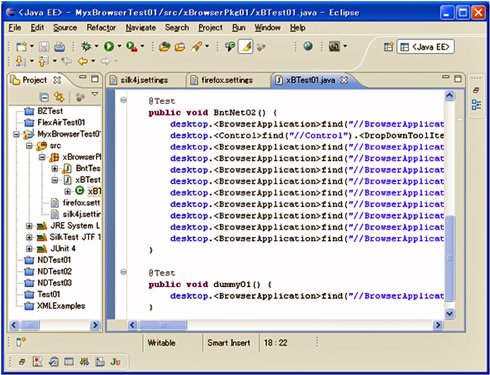Open the Refactor menu
Screen dimensions: 490x375
[x=101, y=28]
